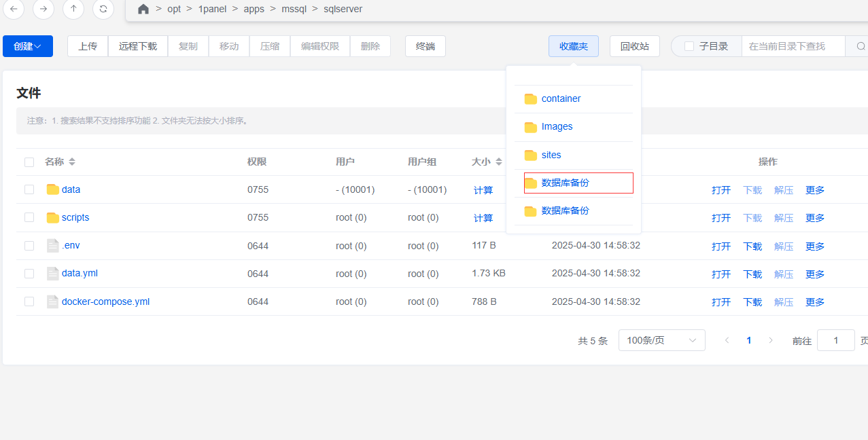Click the docker-compose.yml file icon
This screenshot has width=868, height=440.
point(53,301)
